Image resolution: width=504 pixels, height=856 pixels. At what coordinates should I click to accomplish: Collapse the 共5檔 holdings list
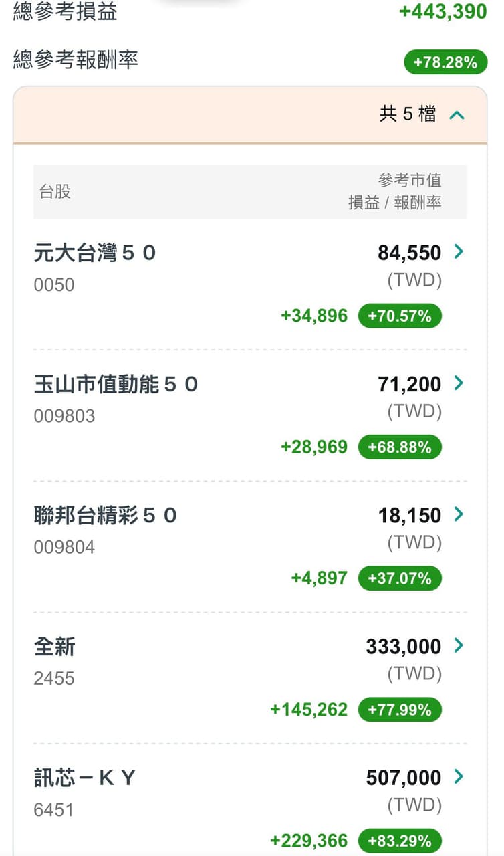tap(457, 115)
